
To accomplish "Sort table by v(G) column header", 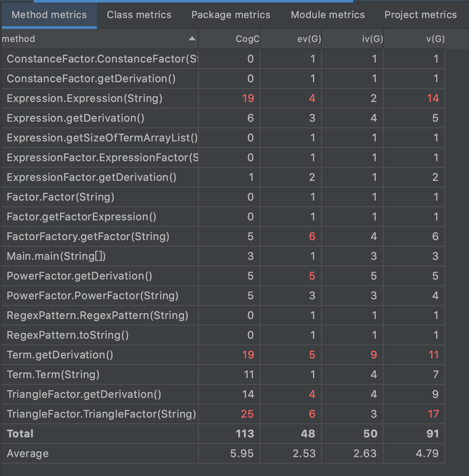I will (x=435, y=39).
